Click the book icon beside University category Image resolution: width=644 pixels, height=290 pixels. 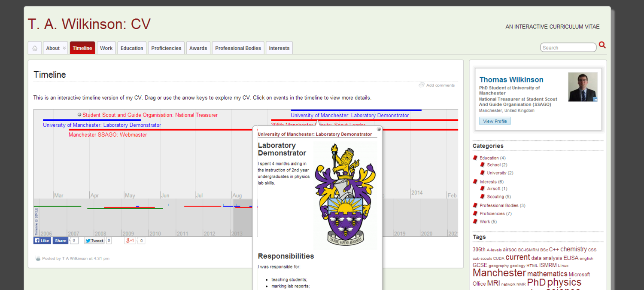(x=483, y=173)
